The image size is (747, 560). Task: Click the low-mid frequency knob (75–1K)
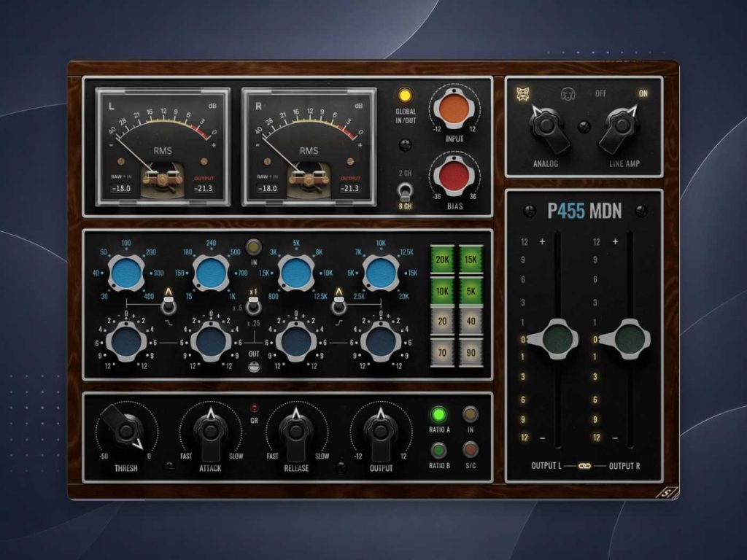click(x=211, y=273)
